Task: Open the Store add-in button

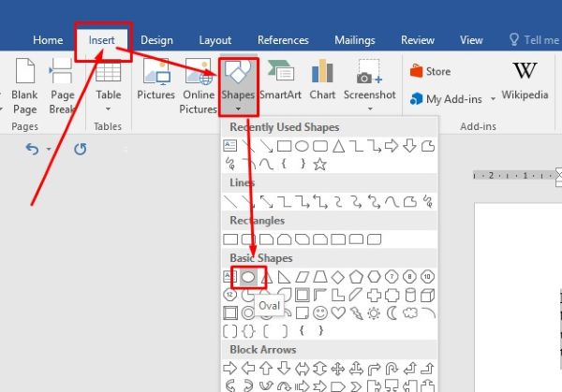Action: [430, 71]
